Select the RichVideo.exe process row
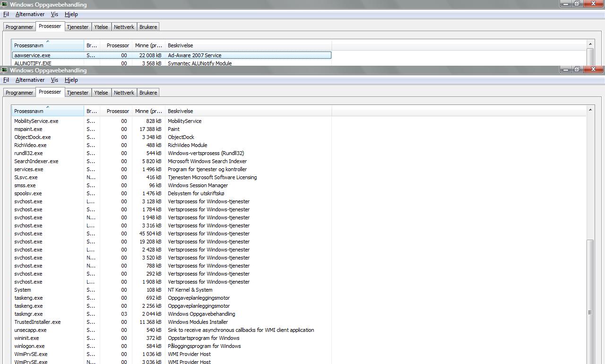The image size is (605, 364). [172, 145]
